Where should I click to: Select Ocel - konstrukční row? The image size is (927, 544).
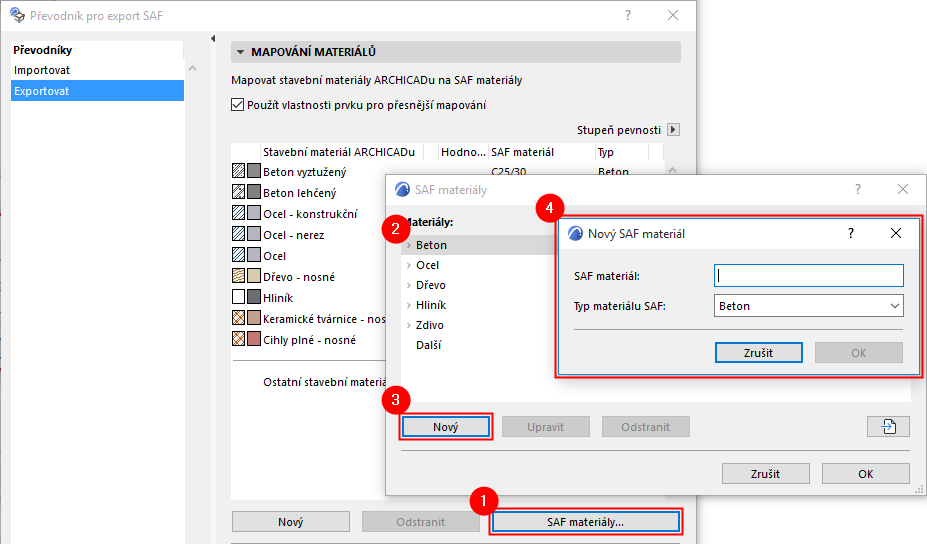pyautogui.click(x=308, y=214)
